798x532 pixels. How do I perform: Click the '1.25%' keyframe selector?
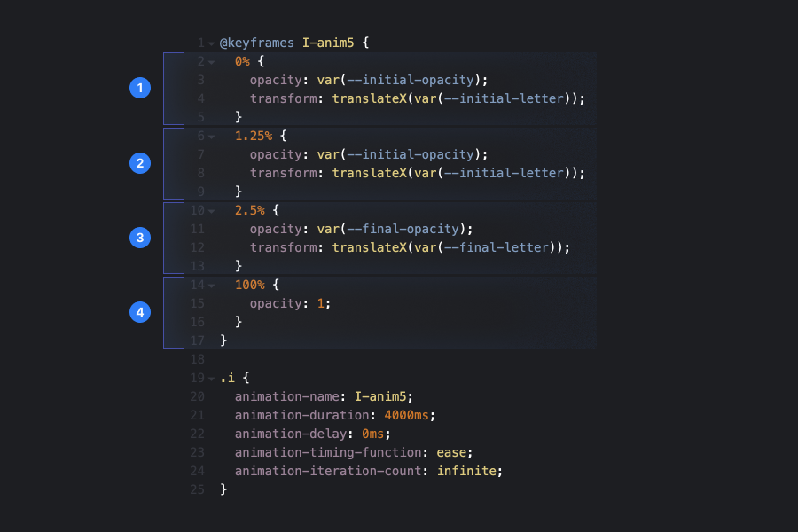(254, 136)
